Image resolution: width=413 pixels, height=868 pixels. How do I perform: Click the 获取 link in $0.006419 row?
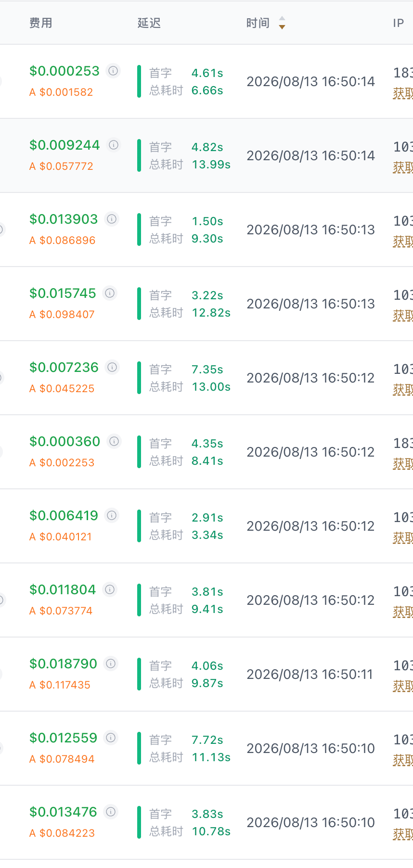tap(403, 537)
